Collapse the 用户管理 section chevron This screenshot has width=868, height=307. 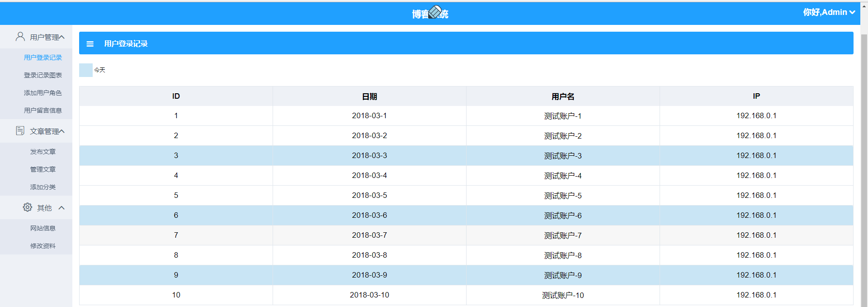click(x=62, y=37)
